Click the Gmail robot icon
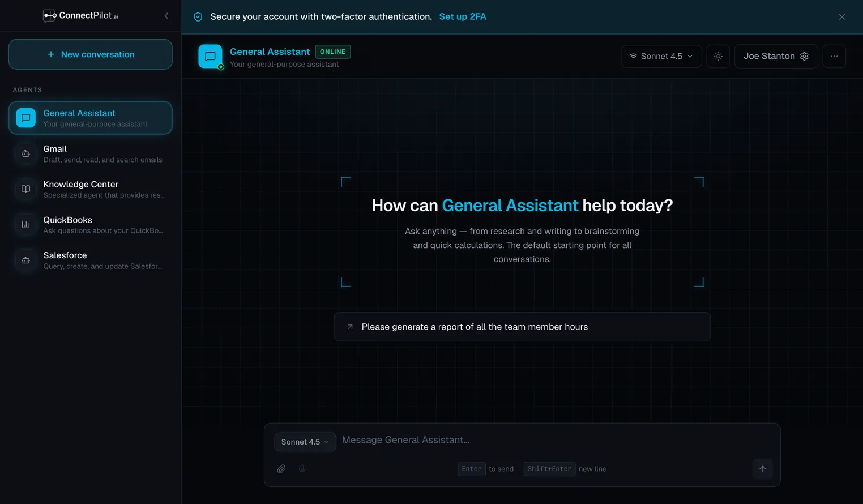This screenshot has width=863, height=504. point(26,153)
